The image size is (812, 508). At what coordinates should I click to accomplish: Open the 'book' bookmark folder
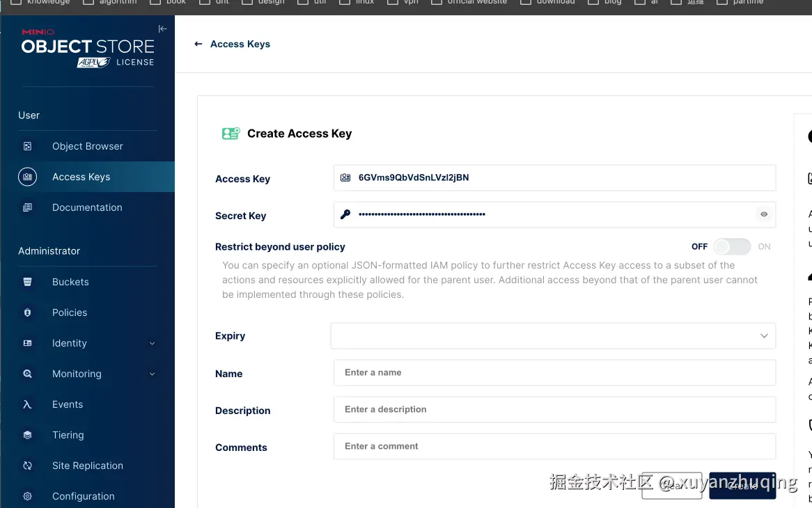[168, 3]
